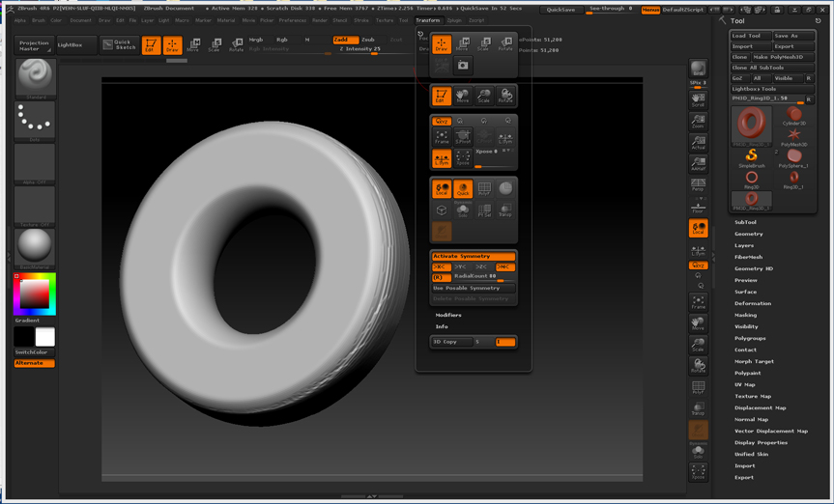Screen dimensions: 834x504
Task: Click the MatCap material sphere thumbnail
Action: point(35,245)
